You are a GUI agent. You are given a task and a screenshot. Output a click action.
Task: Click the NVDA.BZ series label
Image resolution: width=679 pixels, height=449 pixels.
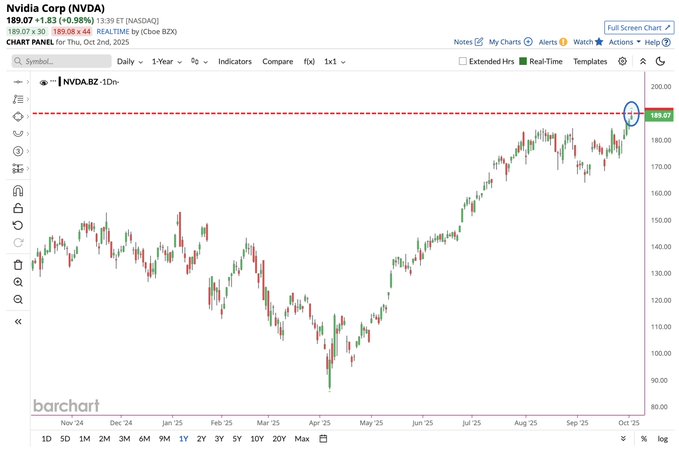point(81,82)
